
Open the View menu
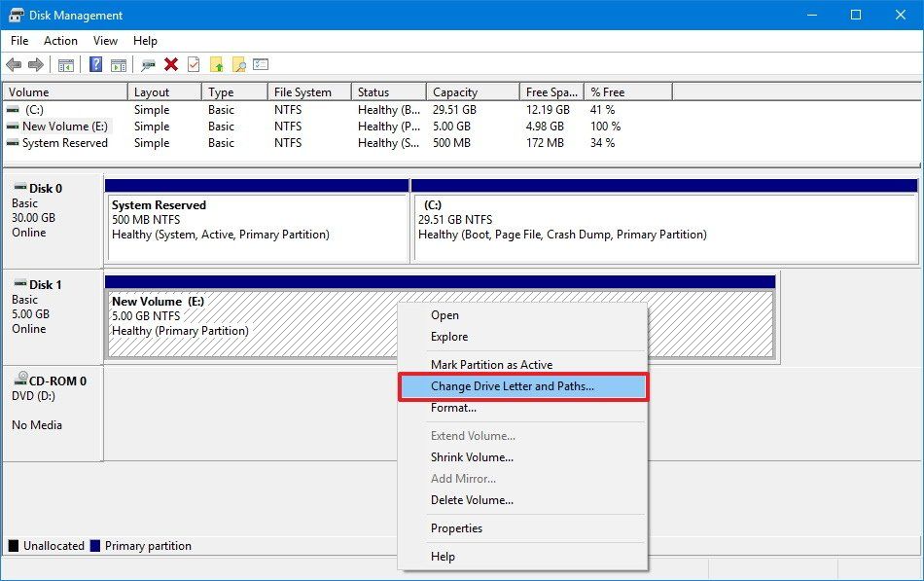[x=105, y=41]
